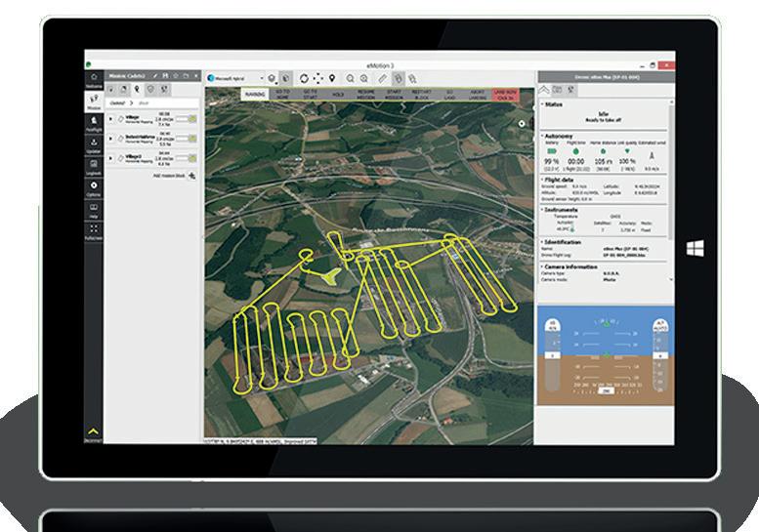Click Add mission block button

click(x=174, y=176)
